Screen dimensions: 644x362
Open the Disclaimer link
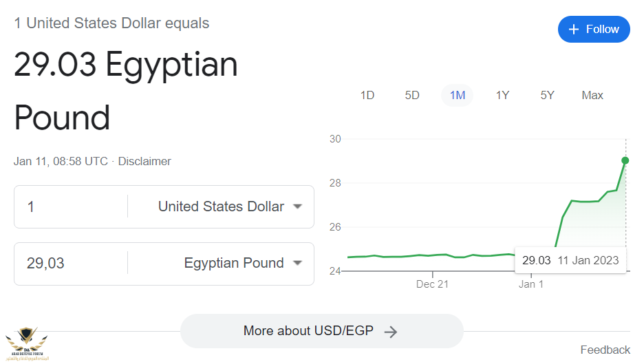pos(144,161)
